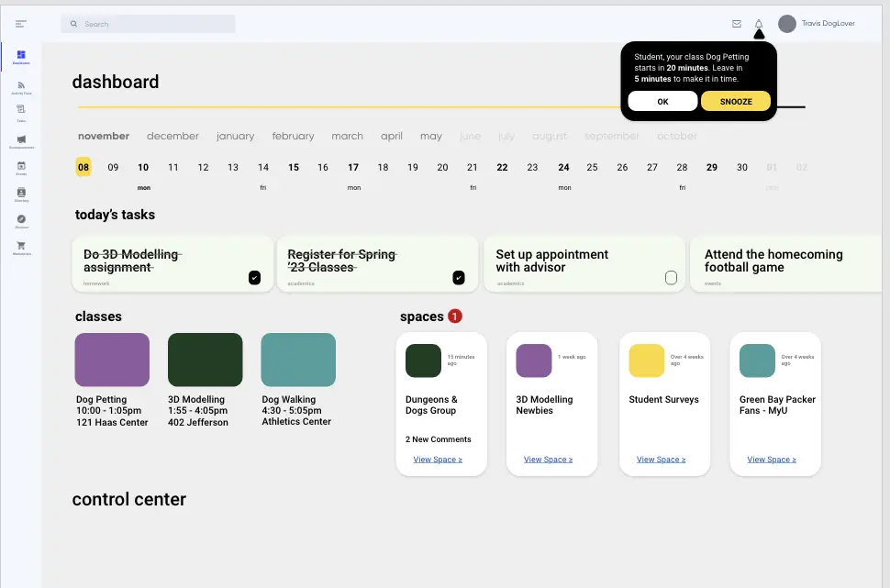Open Discover compass icon
Screen dimensions: 890x588
click(20, 218)
